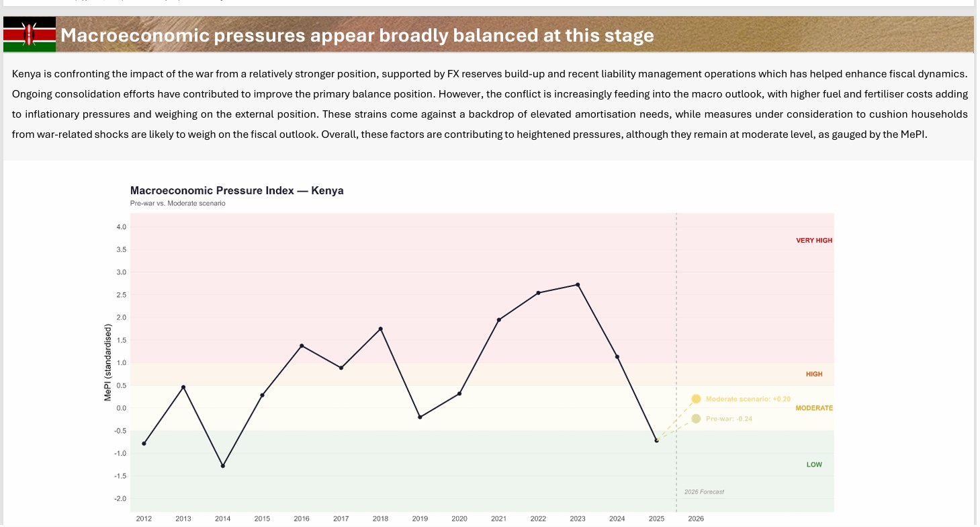
Task: Click the "Macroeconomic pressures appear broadly balanced" header
Action: tap(357, 35)
